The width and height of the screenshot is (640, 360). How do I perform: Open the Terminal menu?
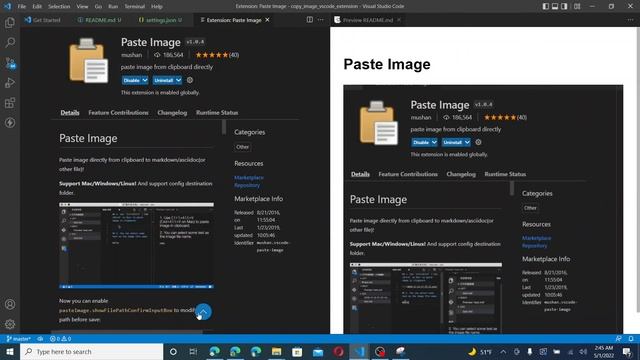pyautogui.click(x=135, y=7)
